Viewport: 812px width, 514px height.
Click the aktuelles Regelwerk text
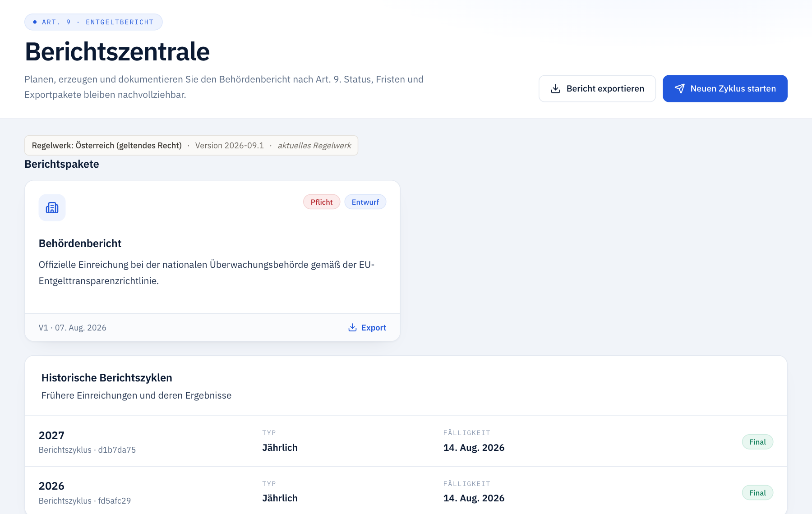[314, 146]
